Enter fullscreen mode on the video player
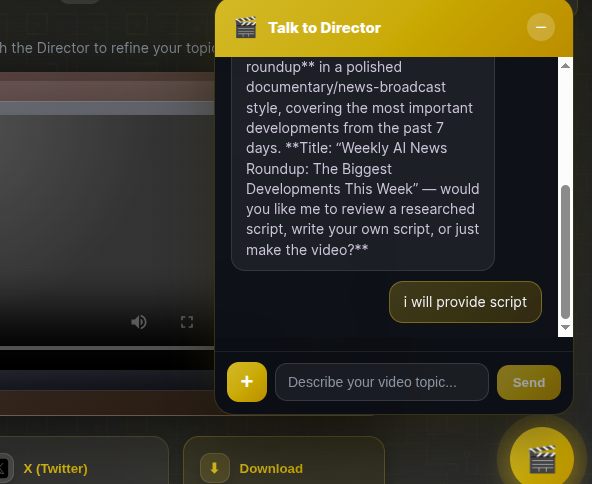This screenshot has height=484, width=592. (187, 322)
